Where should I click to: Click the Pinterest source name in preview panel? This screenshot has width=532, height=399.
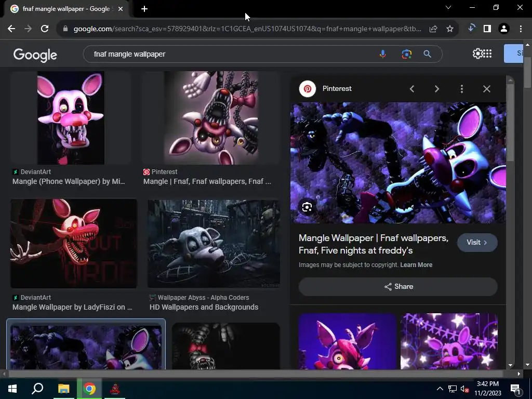(x=337, y=88)
